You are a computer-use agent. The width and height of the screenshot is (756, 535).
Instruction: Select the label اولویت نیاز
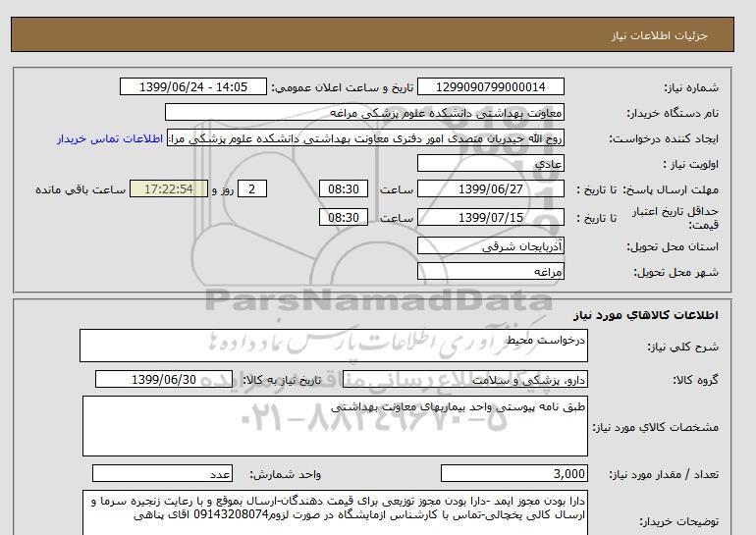click(x=691, y=164)
